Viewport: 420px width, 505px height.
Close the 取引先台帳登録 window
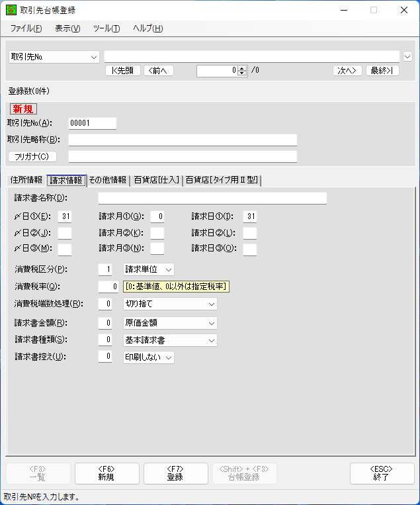[x=404, y=11]
